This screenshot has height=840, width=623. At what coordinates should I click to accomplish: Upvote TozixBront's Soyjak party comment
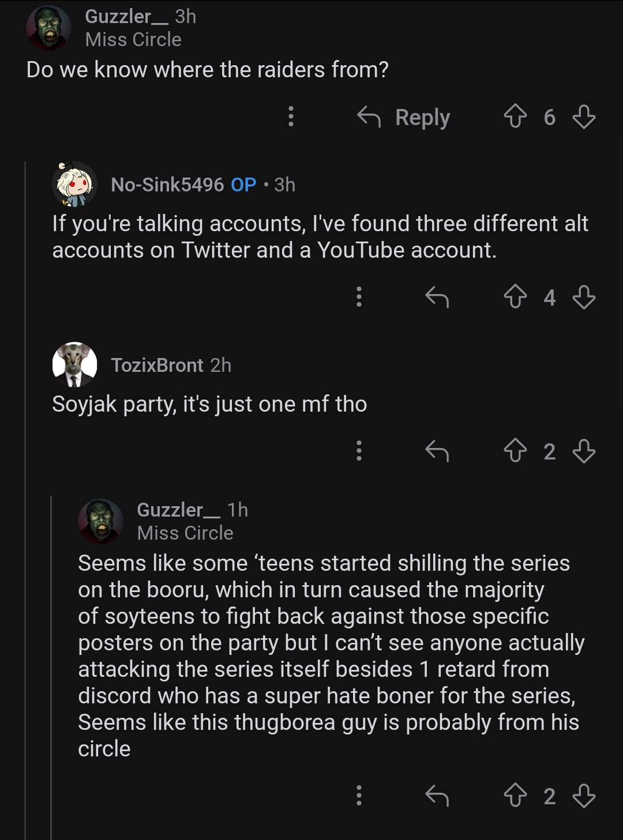tap(515, 451)
